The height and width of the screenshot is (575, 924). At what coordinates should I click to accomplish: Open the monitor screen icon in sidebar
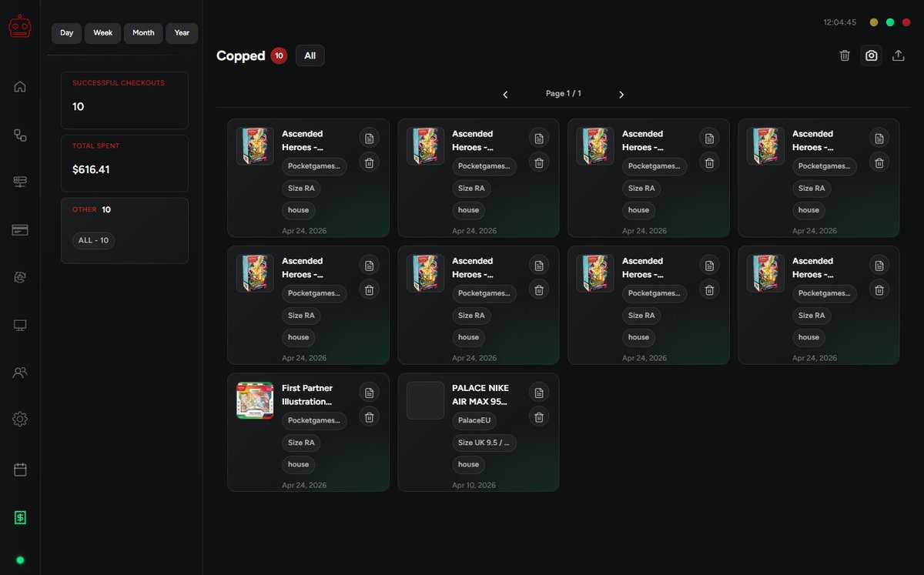[20, 326]
